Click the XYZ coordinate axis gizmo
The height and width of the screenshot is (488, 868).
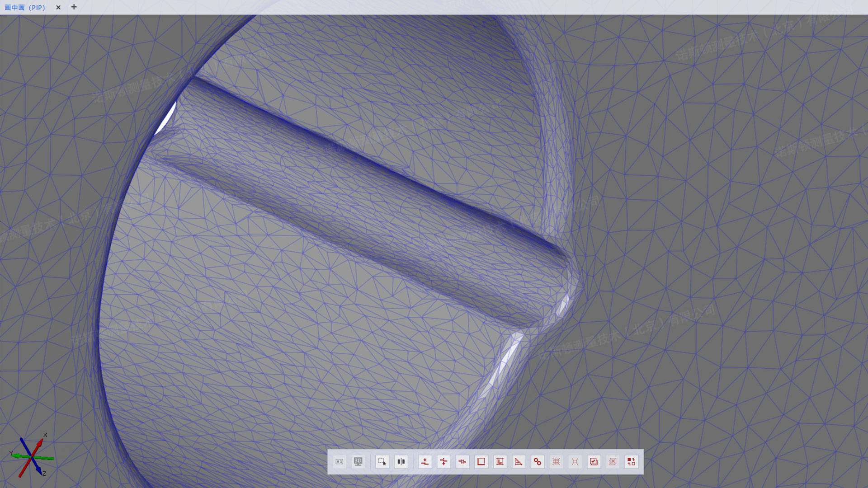click(32, 455)
